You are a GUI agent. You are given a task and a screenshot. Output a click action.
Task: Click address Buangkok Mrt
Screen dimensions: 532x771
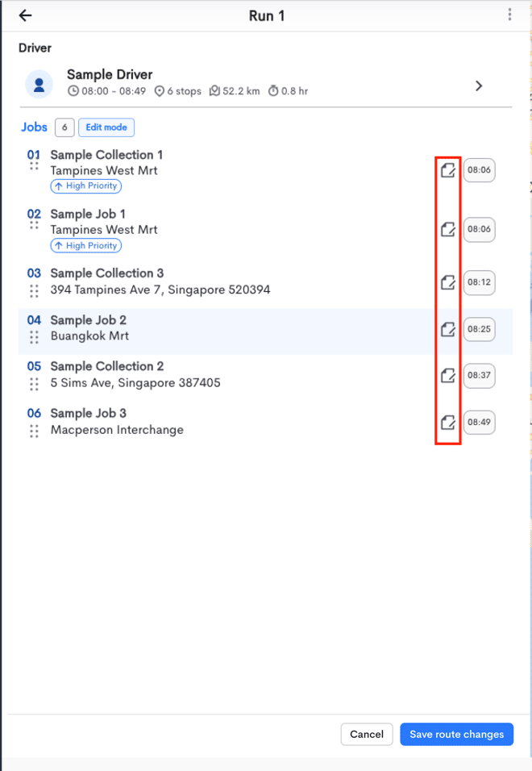click(90, 335)
